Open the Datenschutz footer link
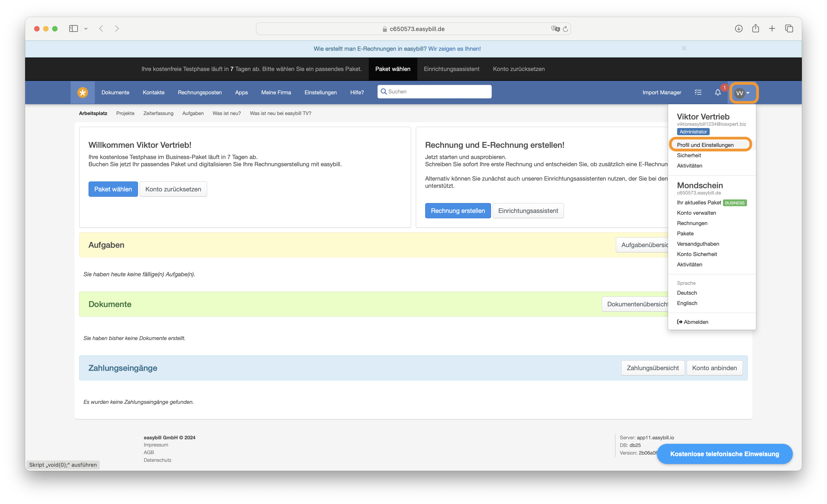 pyautogui.click(x=157, y=460)
